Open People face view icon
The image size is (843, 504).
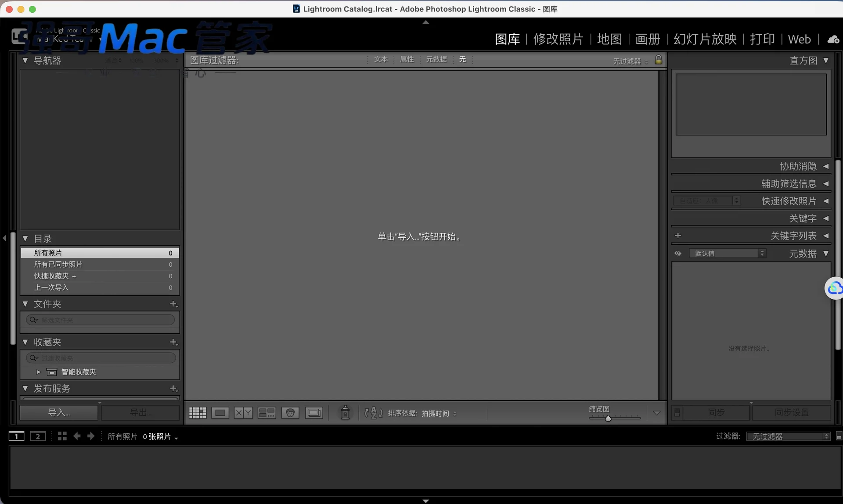[x=290, y=413]
